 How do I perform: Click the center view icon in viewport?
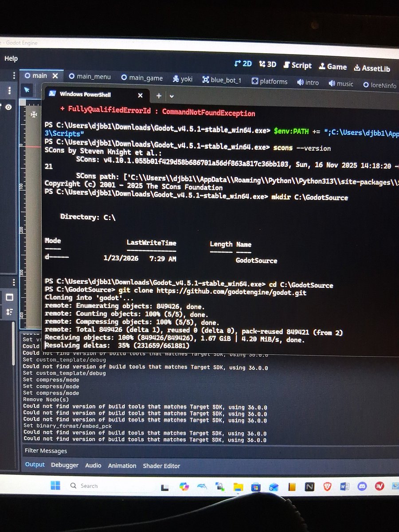point(33,114)
